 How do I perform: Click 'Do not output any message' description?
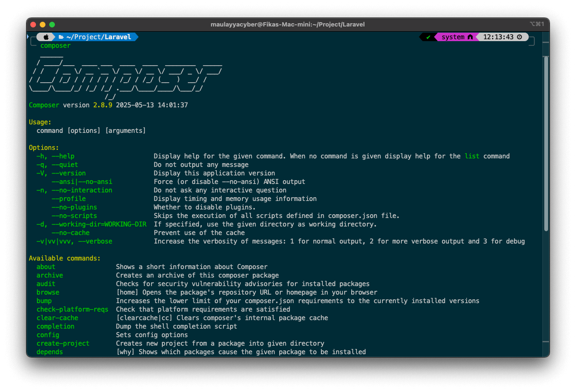201,165
